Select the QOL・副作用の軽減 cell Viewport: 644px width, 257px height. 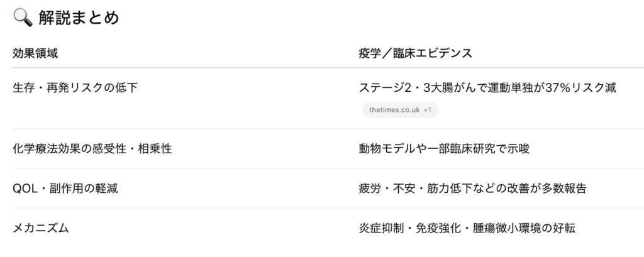point(65,189)
